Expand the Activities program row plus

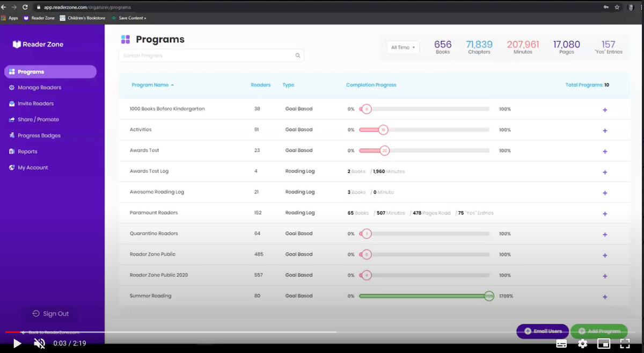[x=605, y=131]
